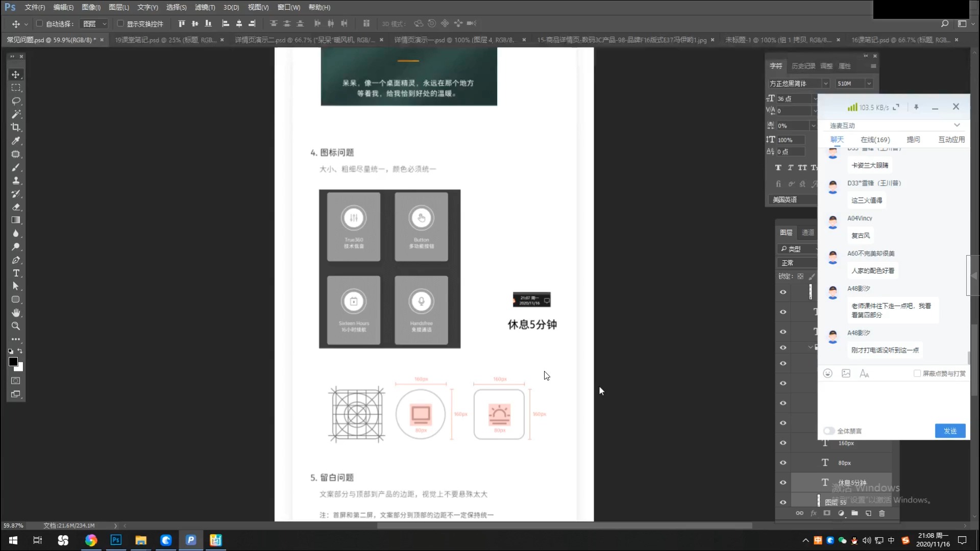
Task: Click the Quick Mask mode icon
Action: click(x=16, y=381)
